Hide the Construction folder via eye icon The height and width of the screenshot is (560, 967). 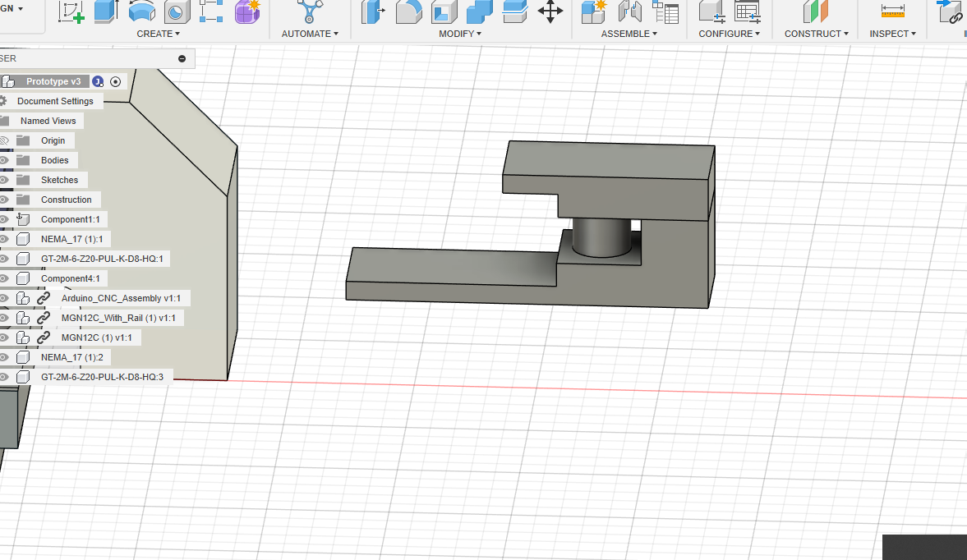pos(4,200)
